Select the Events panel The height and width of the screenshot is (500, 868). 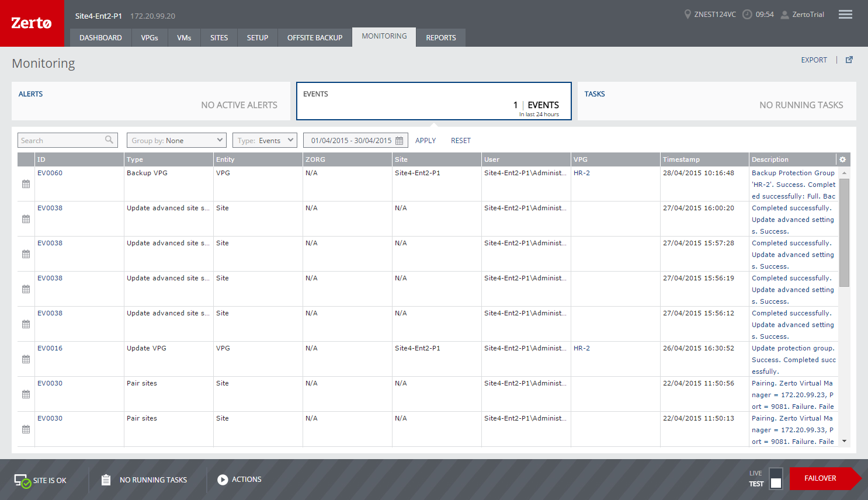tap(434, 101)
